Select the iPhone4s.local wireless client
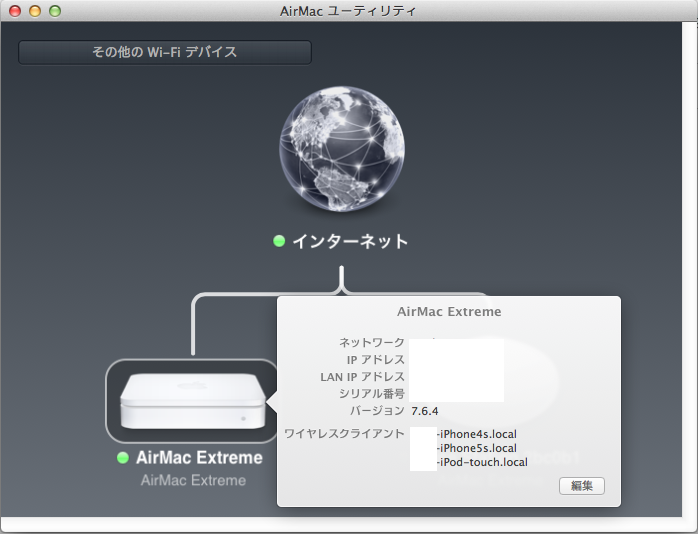 [477, 434]
